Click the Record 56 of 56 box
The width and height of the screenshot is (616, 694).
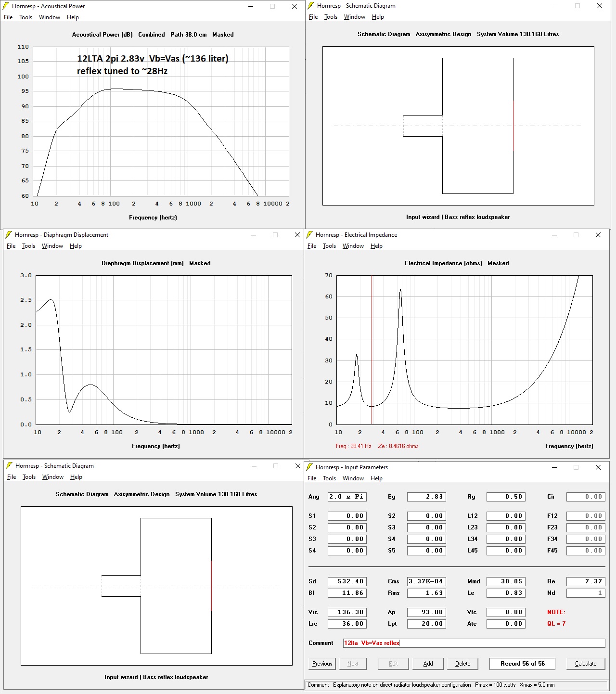coord(522,664)
